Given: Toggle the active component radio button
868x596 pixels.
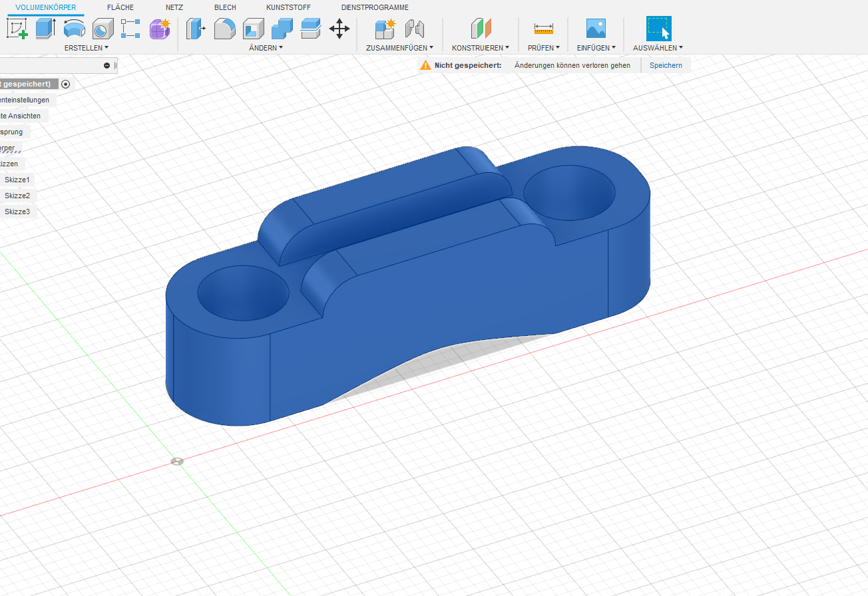Looking at the screenshot, I should coord(65,84).
